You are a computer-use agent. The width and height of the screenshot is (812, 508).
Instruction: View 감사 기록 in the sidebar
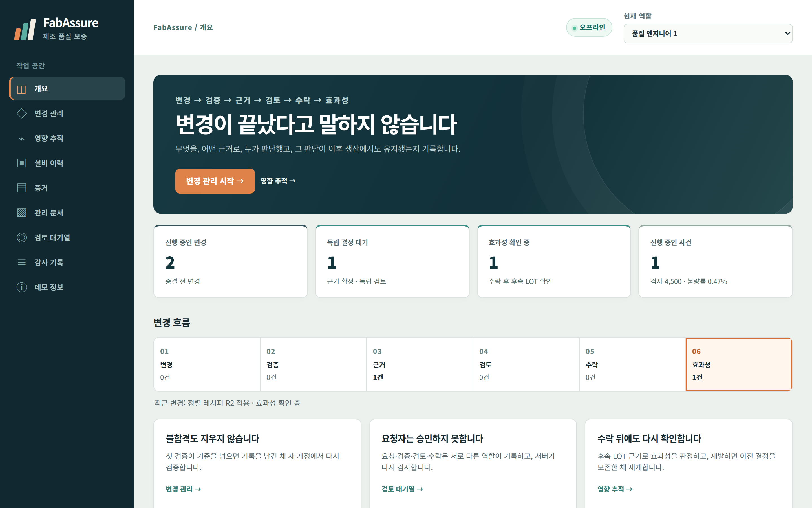67,262
